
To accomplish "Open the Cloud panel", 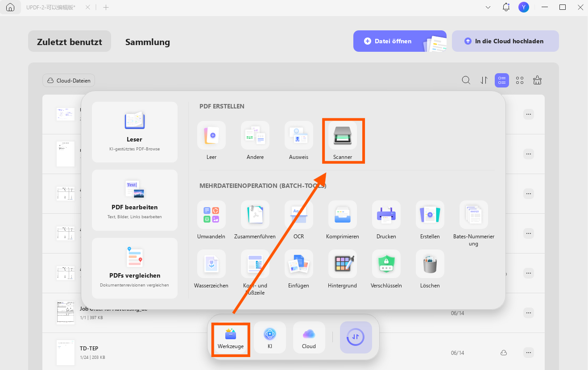I will [309, 338].
